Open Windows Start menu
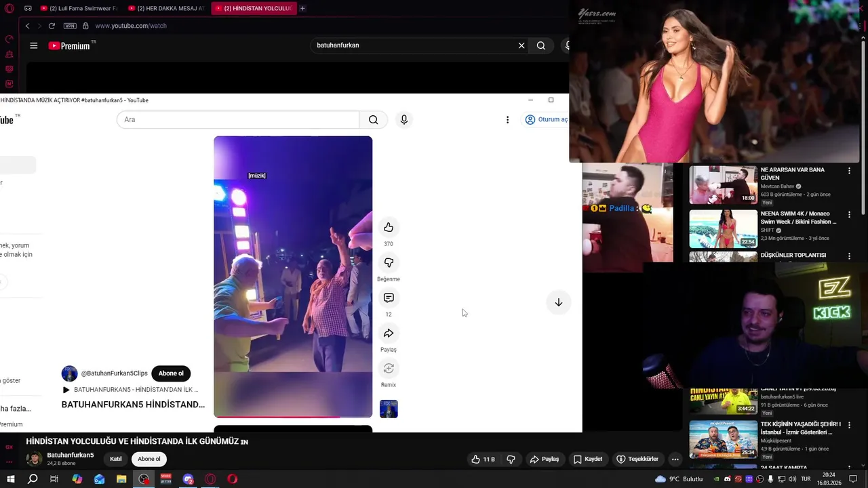The width and height of the screenshot is (868, 488). 10,479
